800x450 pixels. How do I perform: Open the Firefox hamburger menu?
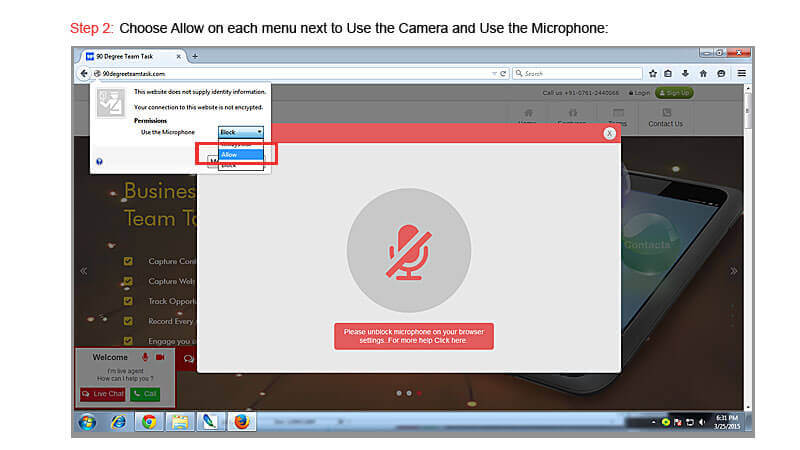(x=741, y=73)
